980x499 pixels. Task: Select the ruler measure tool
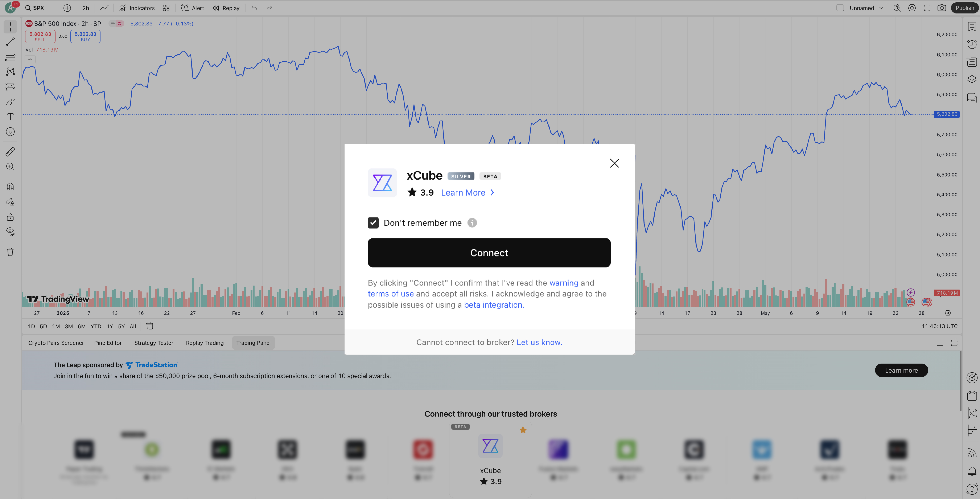coord(10,152)
